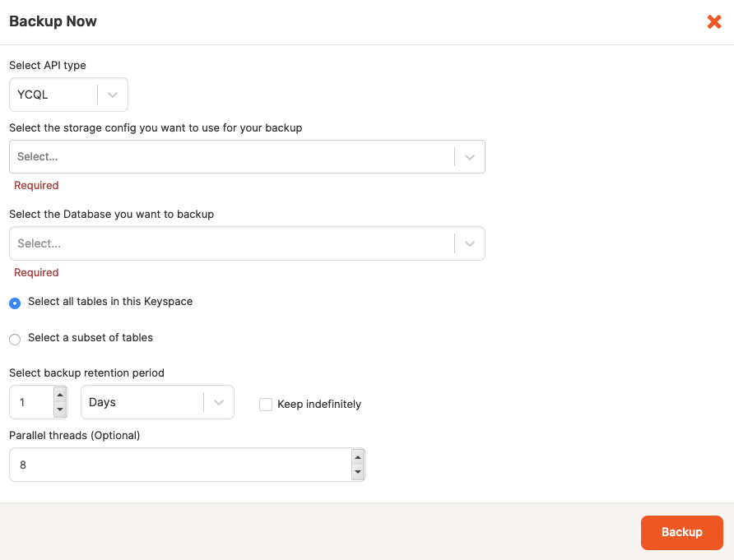
Task: Increment the parallel threads count
Action: 357,457
